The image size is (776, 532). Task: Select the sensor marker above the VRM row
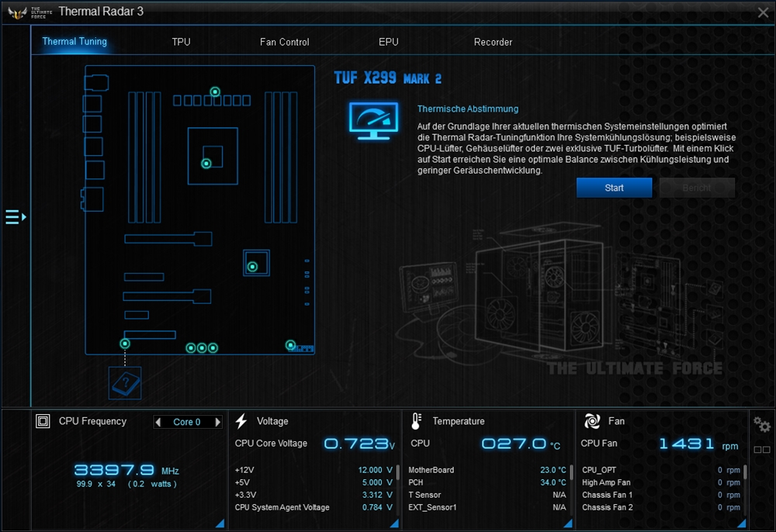pyautogui.click(x=215, y=92)
